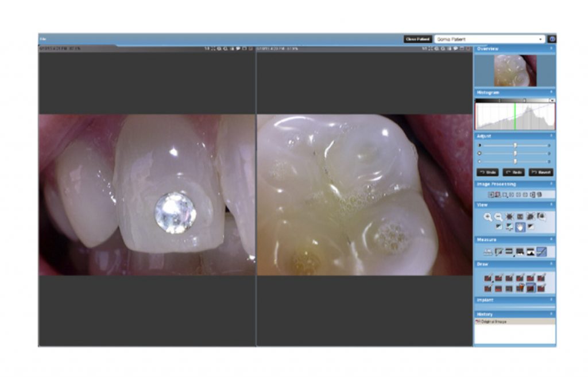Select the ruler measurement tool
The height and width of the screenshot is (377, 588).
click(x=488, y=251)
